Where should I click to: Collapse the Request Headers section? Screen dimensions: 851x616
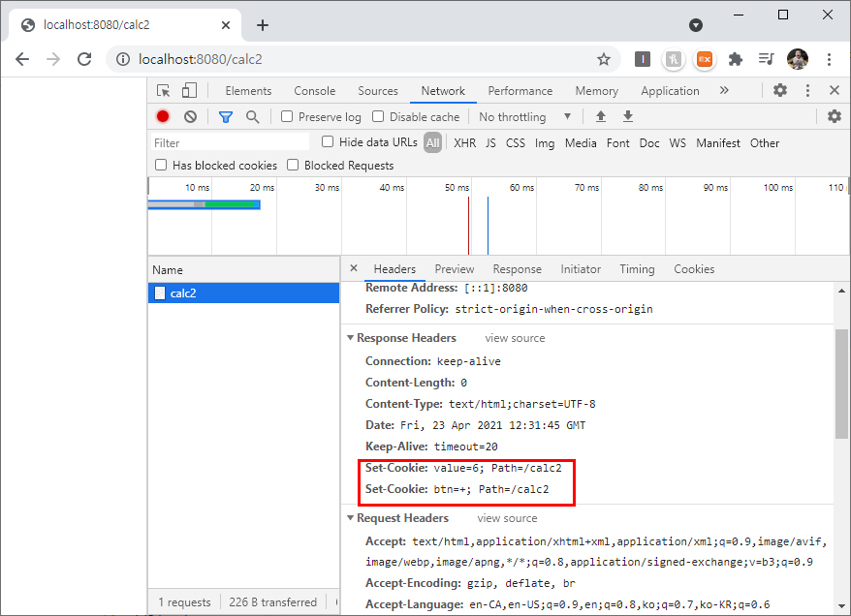(350, 518)
